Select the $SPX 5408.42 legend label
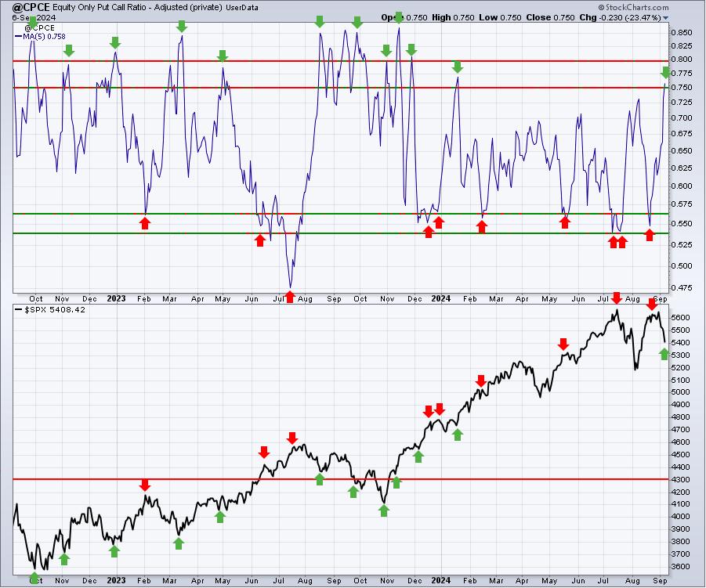This screenshot has height=588, width=706. tap(50, 309)
